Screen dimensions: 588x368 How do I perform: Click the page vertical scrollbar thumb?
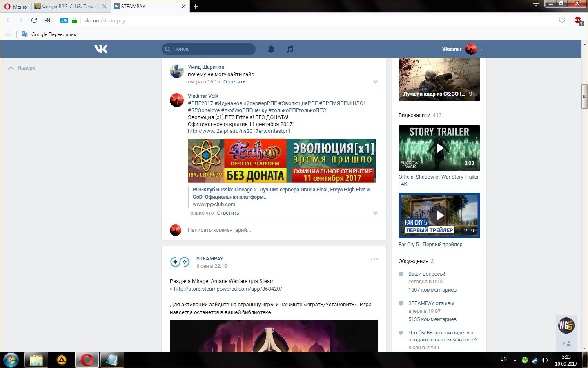(x=584, y=96)
